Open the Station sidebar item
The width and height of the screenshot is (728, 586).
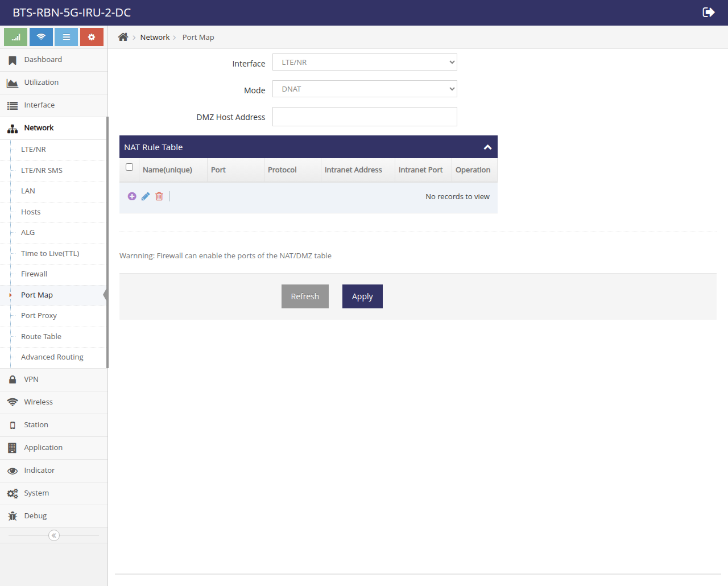point(53,425)
